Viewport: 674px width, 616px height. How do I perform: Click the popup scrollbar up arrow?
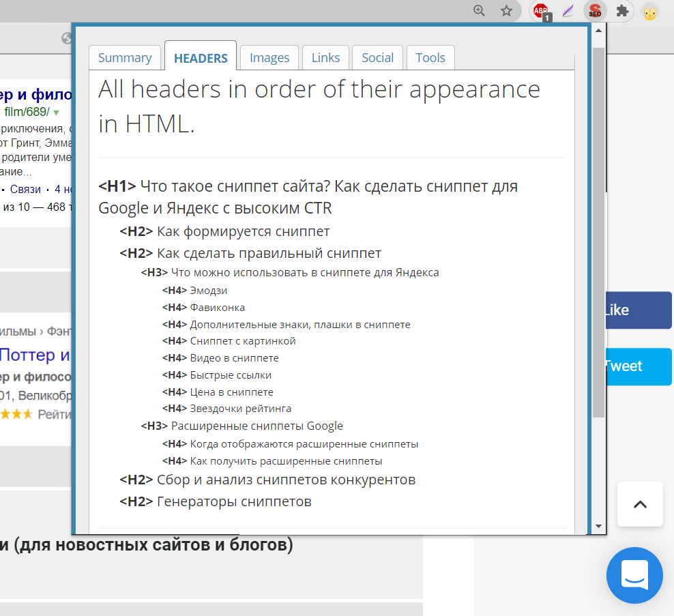click(598, 31)
